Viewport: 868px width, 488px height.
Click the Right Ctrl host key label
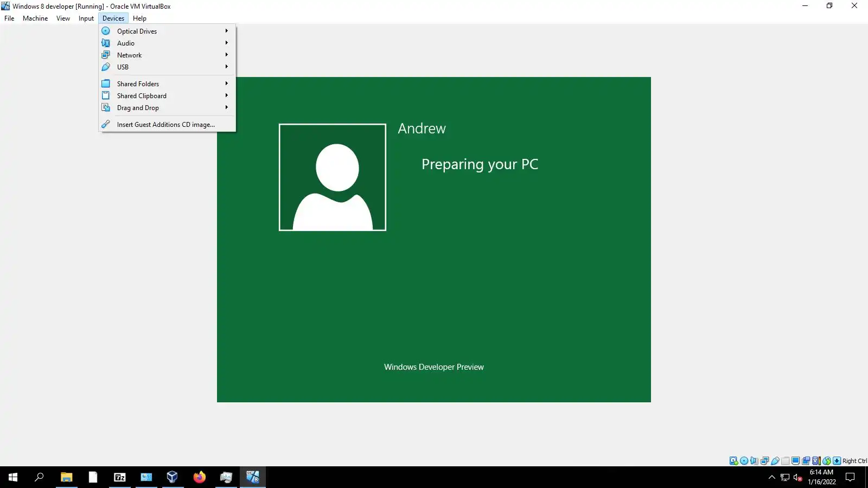click(854, 461)
